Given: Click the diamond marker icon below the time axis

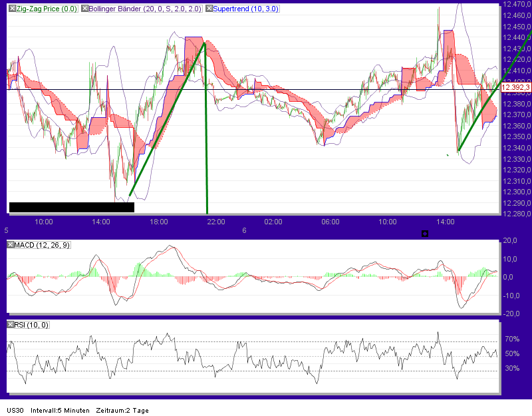Looking at the screenshot, I should (x=424, y=233).
